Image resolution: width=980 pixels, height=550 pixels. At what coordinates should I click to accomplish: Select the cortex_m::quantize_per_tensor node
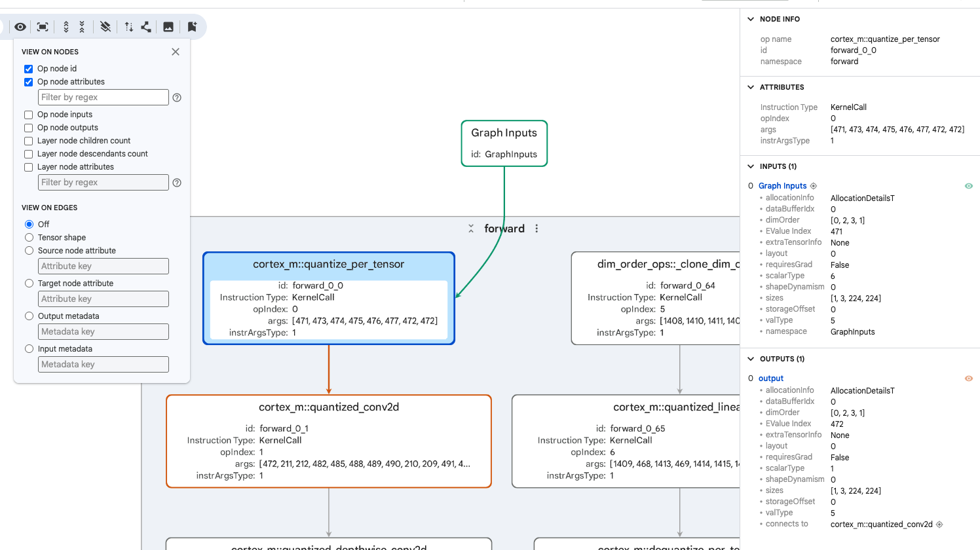pos(329,299)
